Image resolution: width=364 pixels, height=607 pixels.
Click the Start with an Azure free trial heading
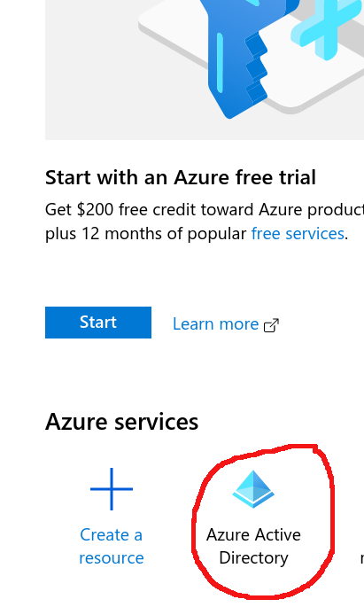pos(181,178)
